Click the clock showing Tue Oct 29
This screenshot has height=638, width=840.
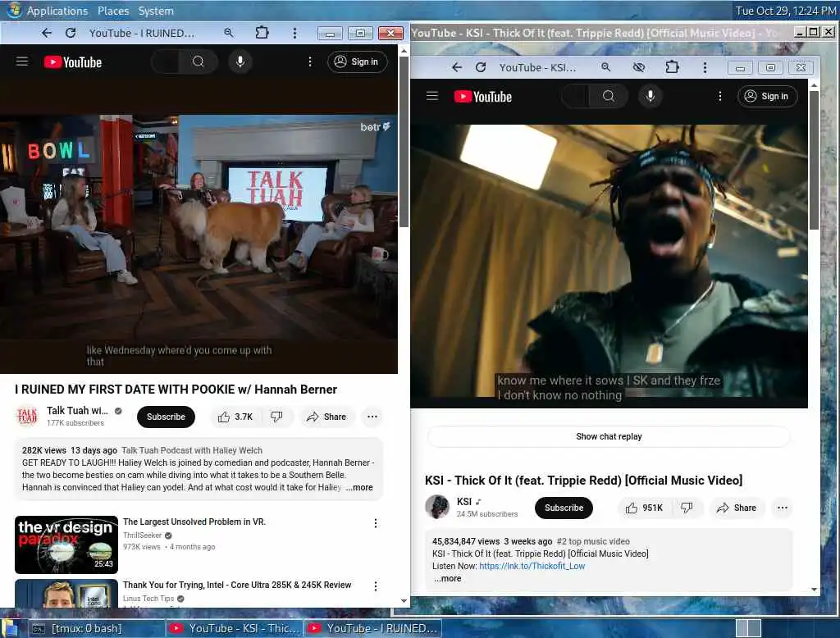coord(785,11)
